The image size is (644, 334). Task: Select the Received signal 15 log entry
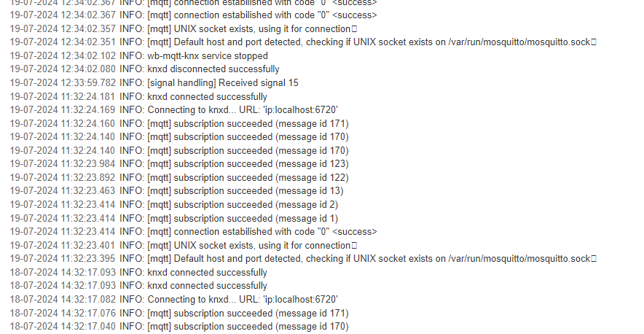(154, 82)
